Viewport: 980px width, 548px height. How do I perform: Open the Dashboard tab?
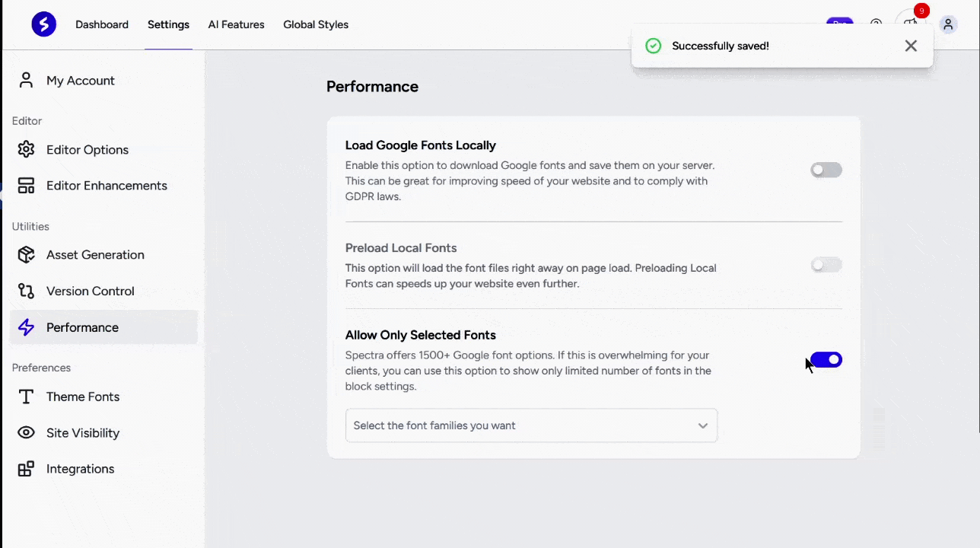point(102,24)
